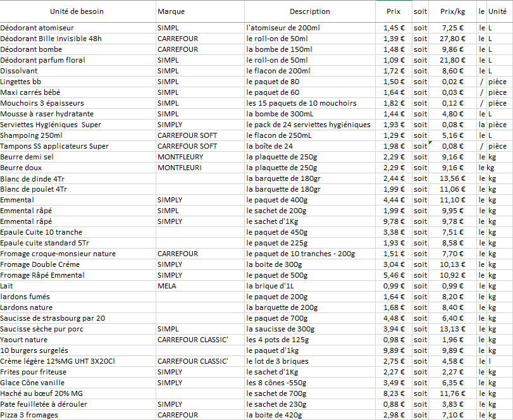The image size is (513, 420).
Task: Click 'le sachet de 200g' description cell
Action: (310, 211)
